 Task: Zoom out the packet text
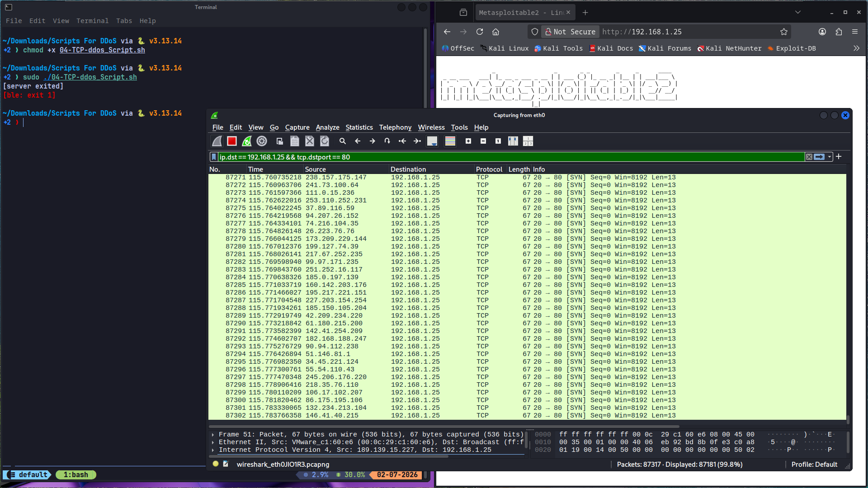(483, 141)
